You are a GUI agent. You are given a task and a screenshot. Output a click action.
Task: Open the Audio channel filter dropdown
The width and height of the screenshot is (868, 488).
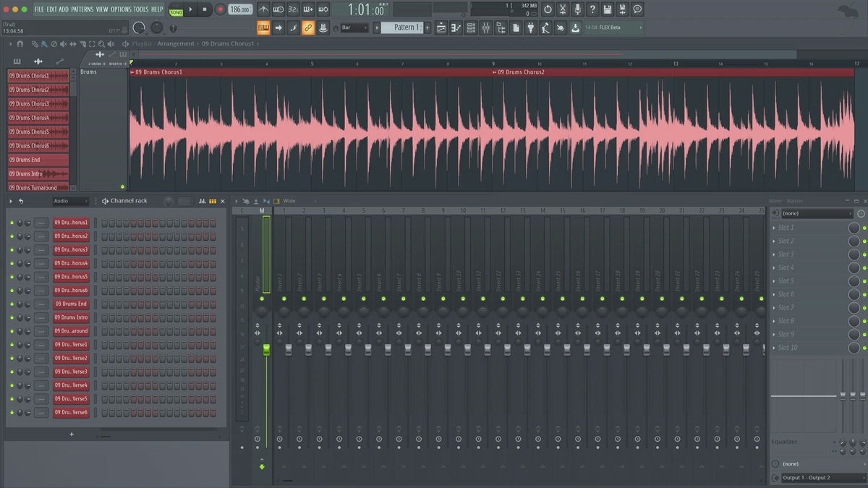tap(70, 201)
